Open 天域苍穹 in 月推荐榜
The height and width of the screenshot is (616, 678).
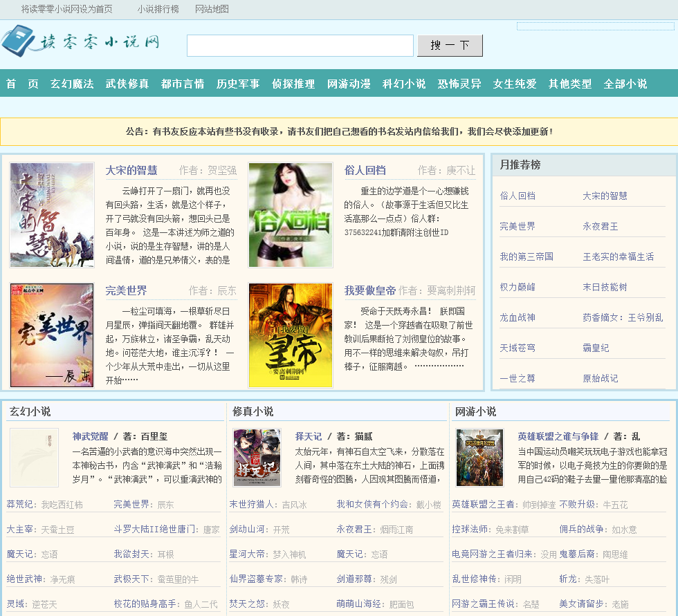coord(517,348)
